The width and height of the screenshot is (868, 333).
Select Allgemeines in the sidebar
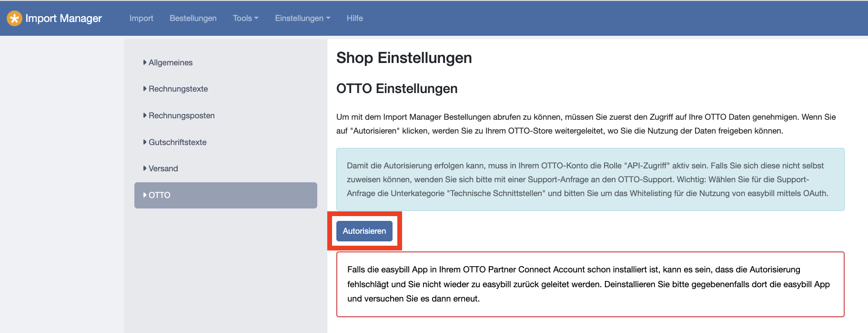tap(171, 62)
